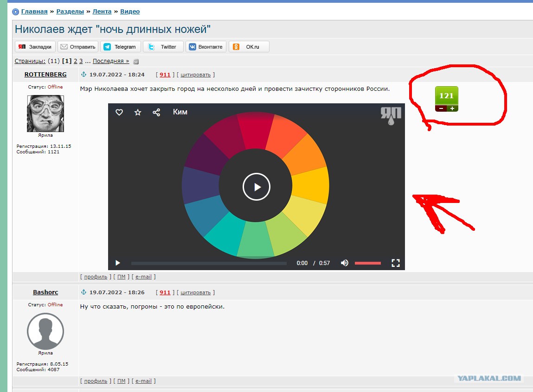Click the topic title Николаев ждет
Screen dimensions: 533x392
coord(113,29)
